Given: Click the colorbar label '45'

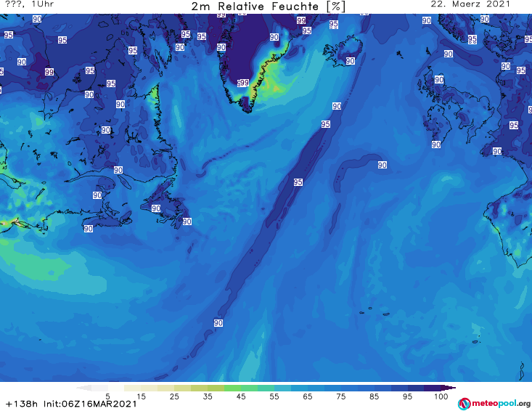Looking at the screenshot, I should coord(240,396).
